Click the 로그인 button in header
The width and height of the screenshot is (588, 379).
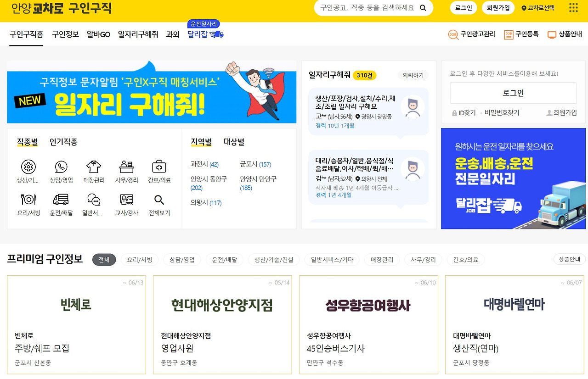point(464,8)
